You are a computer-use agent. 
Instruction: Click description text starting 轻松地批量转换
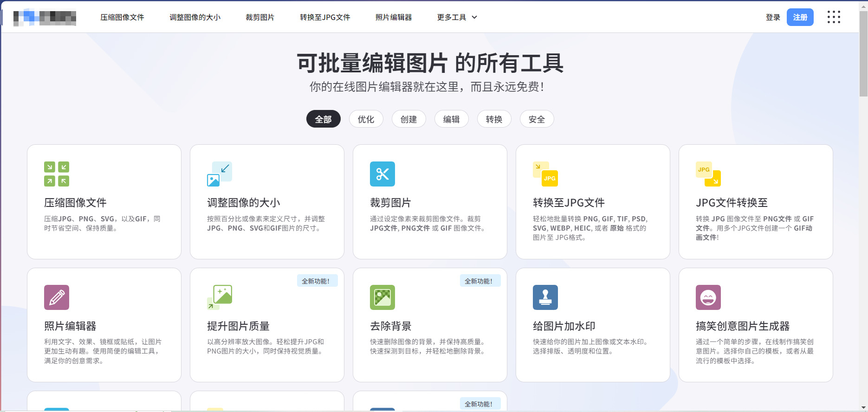point(590,228)
